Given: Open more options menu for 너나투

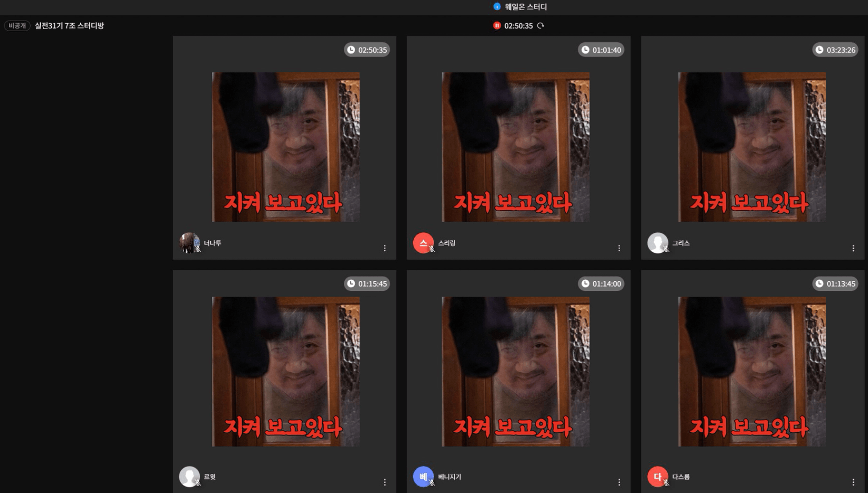Looking at the screenshot, I should click(x=385, y=248).
